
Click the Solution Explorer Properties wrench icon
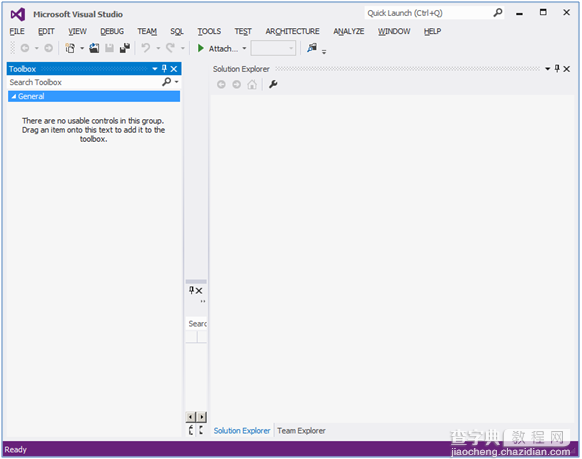(x=273, y=84)
